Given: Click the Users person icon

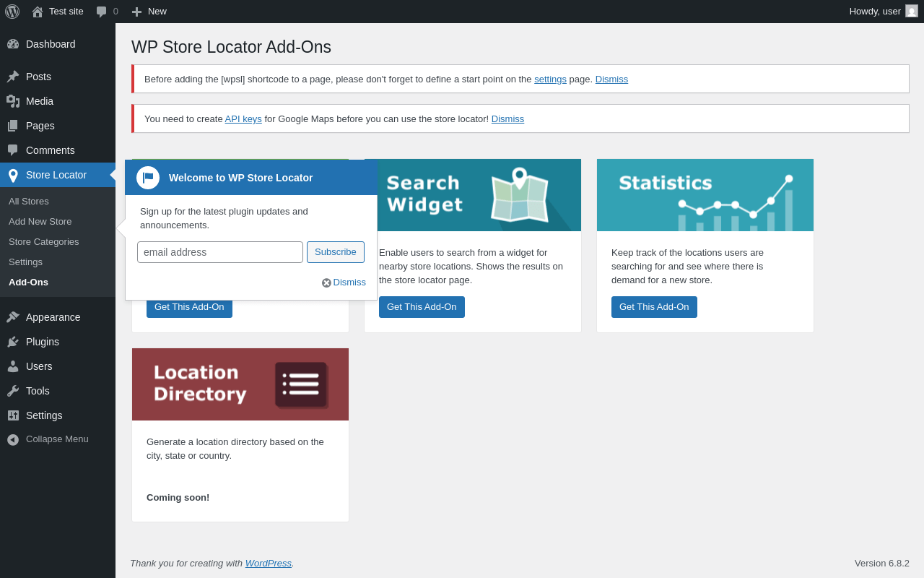Looking at the screenshot, I should coord(13,366).
